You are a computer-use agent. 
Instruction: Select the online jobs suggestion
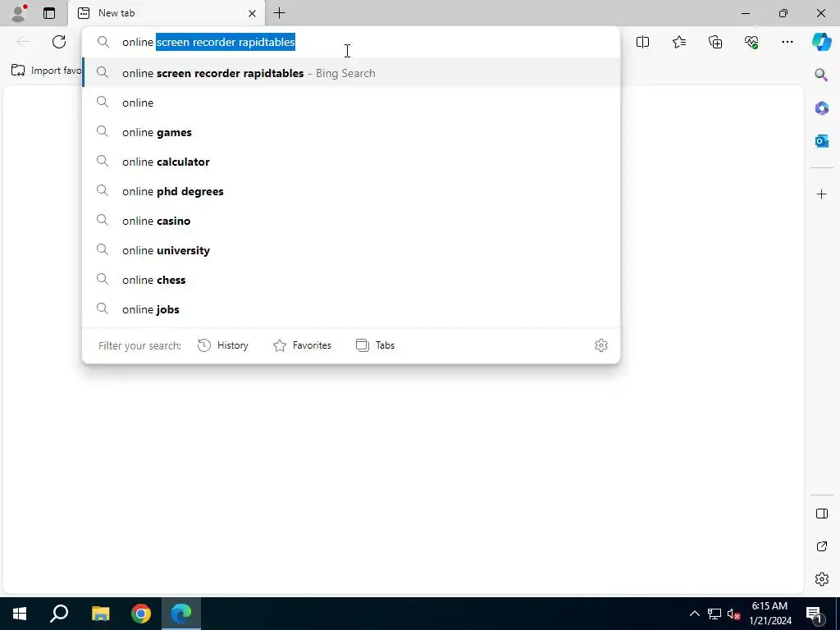click(x=351, y=309)
